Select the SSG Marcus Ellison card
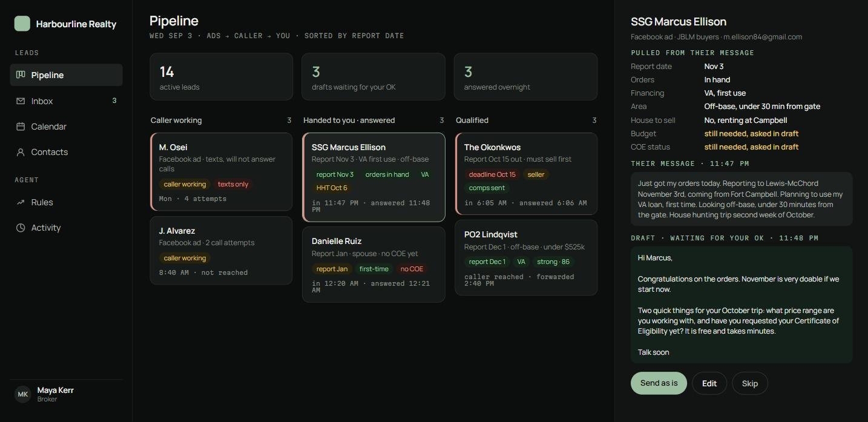The width and height of the screenshot is (868, 422). click(374, 177)
